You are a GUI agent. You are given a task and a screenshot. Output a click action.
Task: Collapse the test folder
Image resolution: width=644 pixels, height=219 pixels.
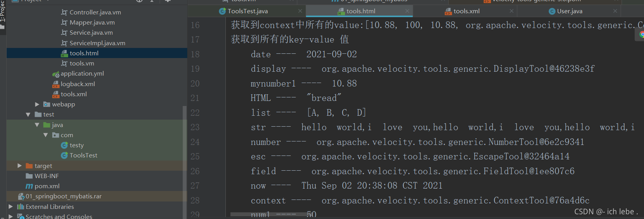coord(28,115)
